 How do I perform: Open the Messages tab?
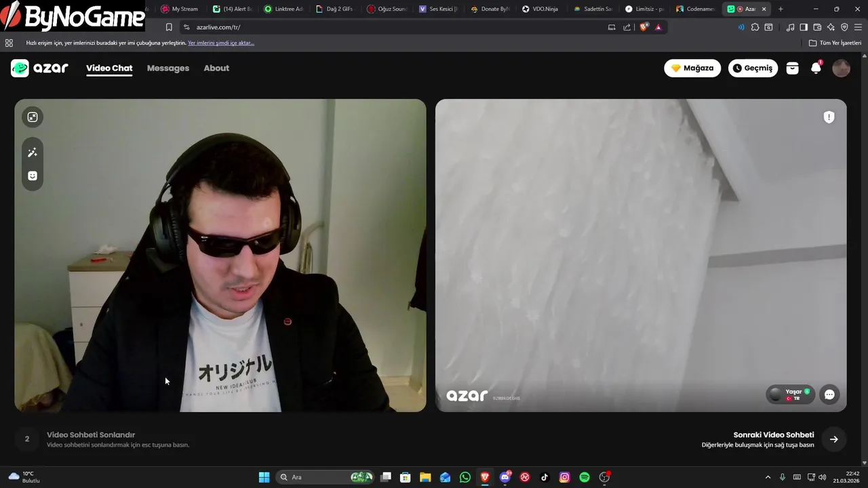(x=168, y=68)
